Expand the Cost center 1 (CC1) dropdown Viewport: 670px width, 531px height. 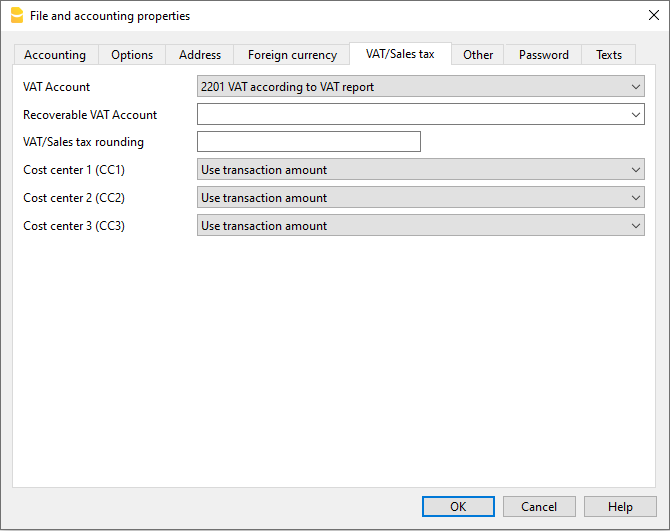[637, 170]
